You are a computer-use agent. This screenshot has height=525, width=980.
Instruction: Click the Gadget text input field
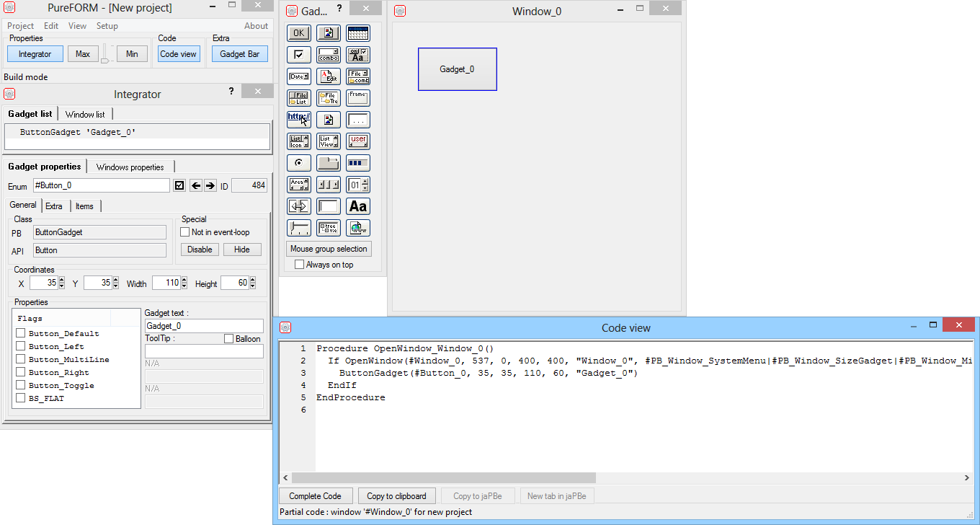click(x=204, y=326)
